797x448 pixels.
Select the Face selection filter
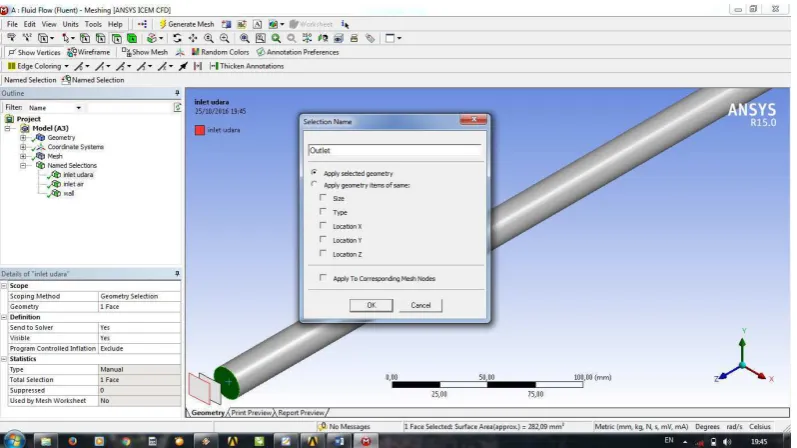(116, 38)
